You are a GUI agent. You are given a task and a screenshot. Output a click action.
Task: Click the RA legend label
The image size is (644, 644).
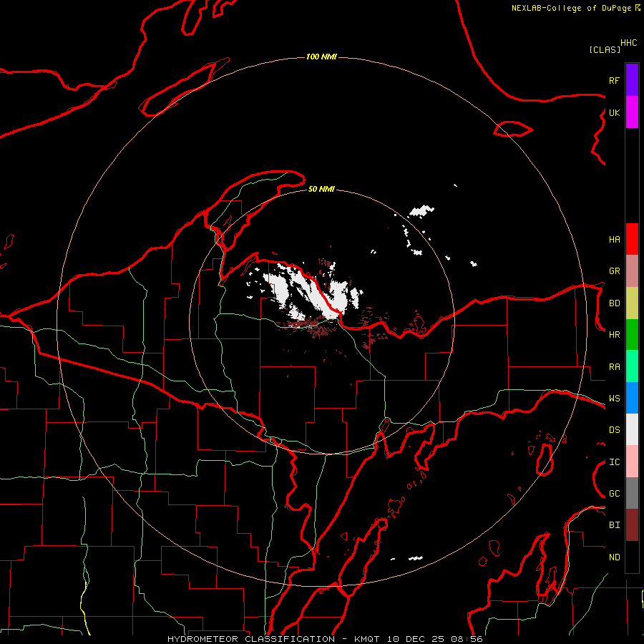(614, 367)
